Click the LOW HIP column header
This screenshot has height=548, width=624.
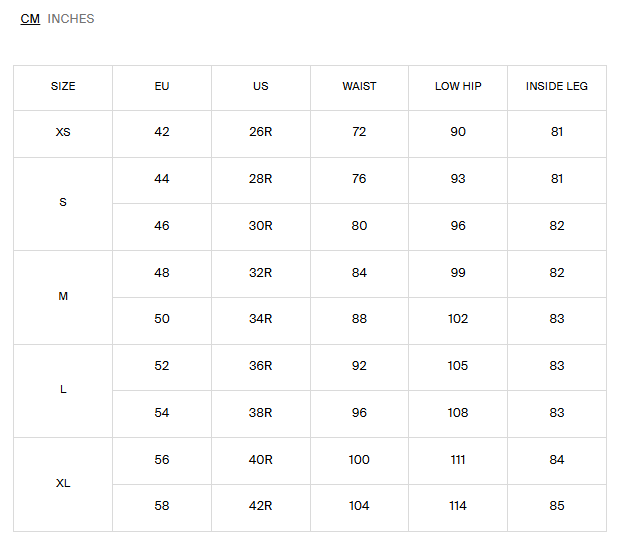458,87
